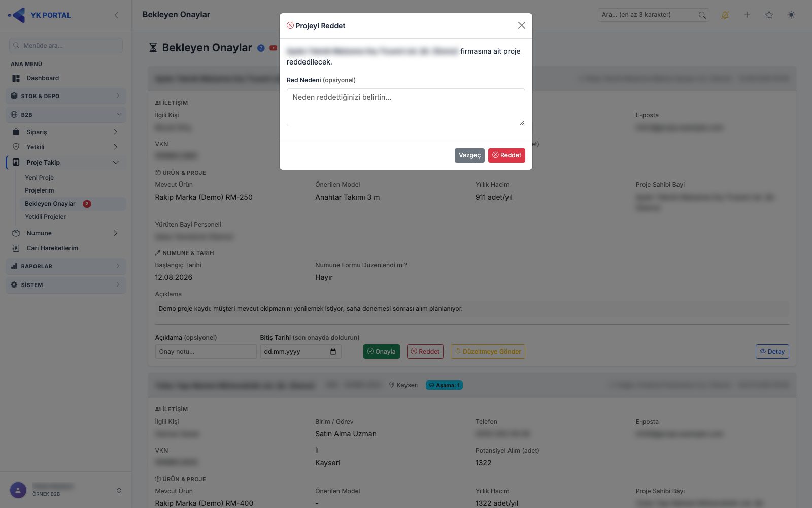812x508 pixels.
Task: Close the Projeyi Reddet dialog
Action: (521, 25)
